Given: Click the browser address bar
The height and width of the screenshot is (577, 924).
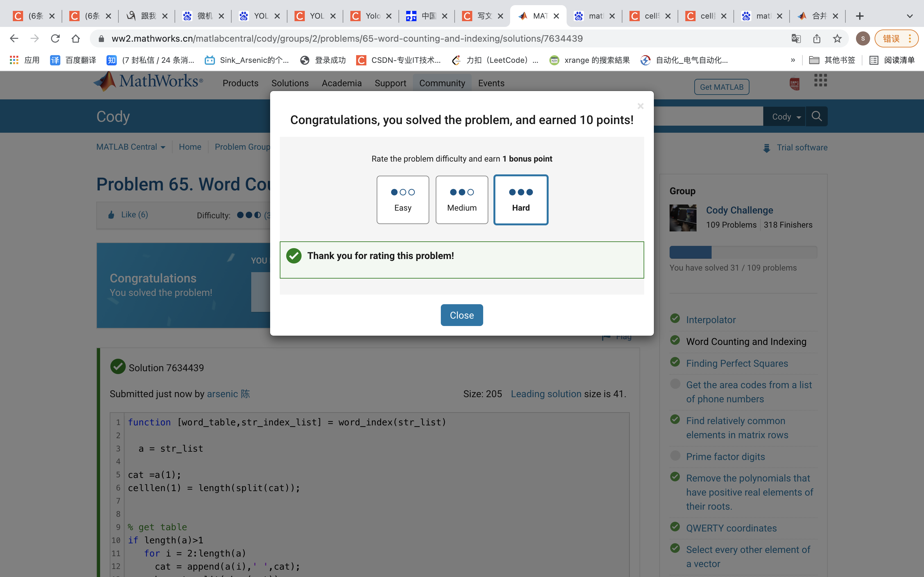Looking at the screenshot, I should click(344, 38).
